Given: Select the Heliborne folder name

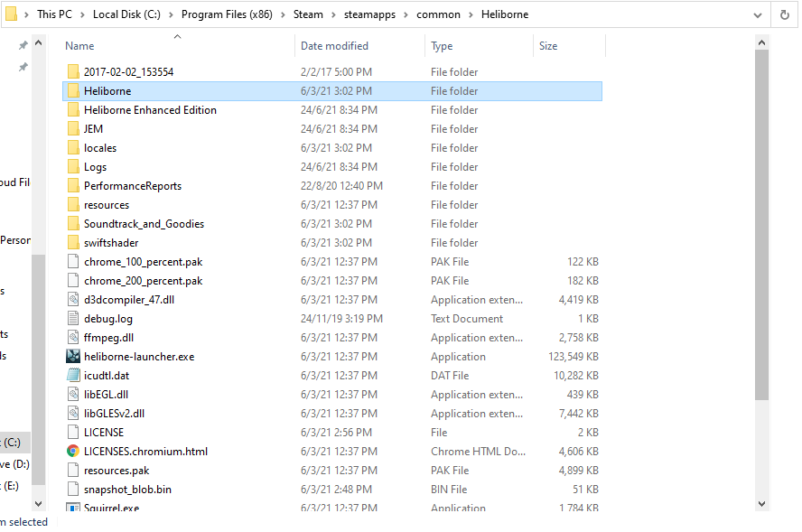Looking at the screenshot, I should point(107,91).
